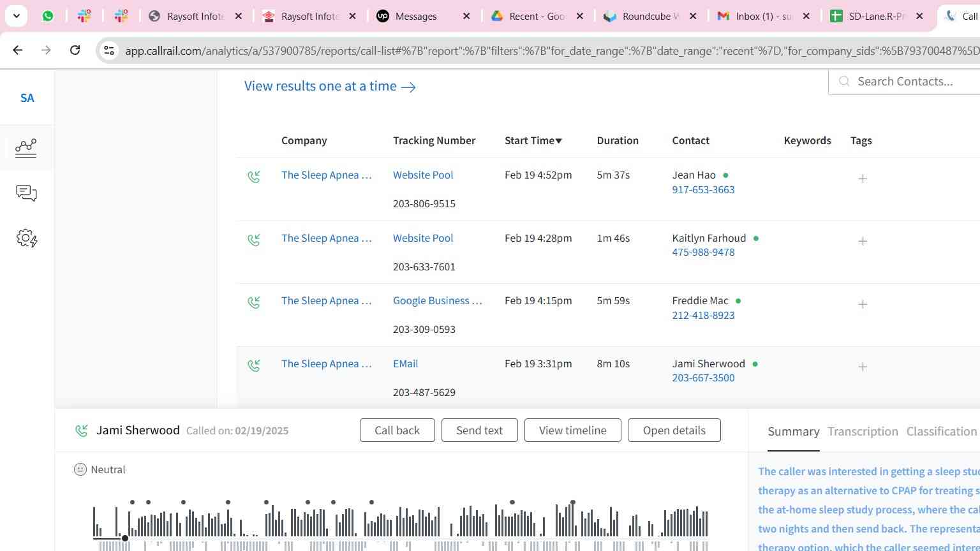
Task: Click the Company column header
Action: pos(304,140)
